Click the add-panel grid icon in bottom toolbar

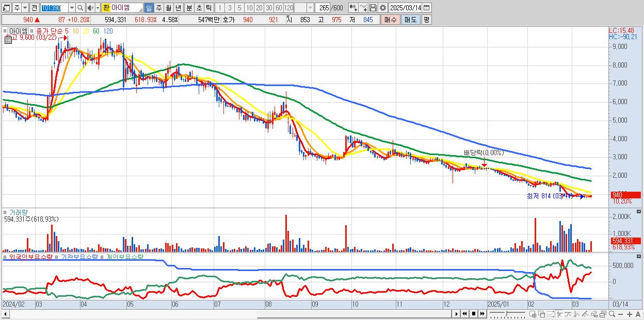(x=533, y=314)
